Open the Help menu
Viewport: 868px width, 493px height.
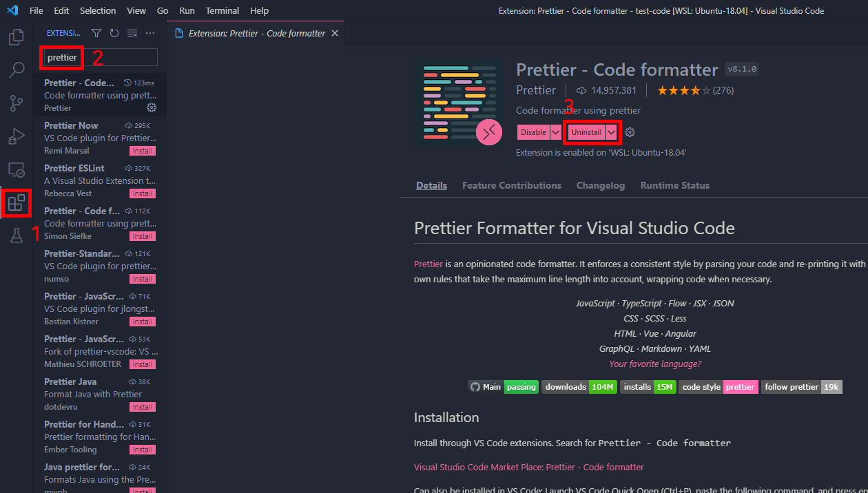point(260,10)
